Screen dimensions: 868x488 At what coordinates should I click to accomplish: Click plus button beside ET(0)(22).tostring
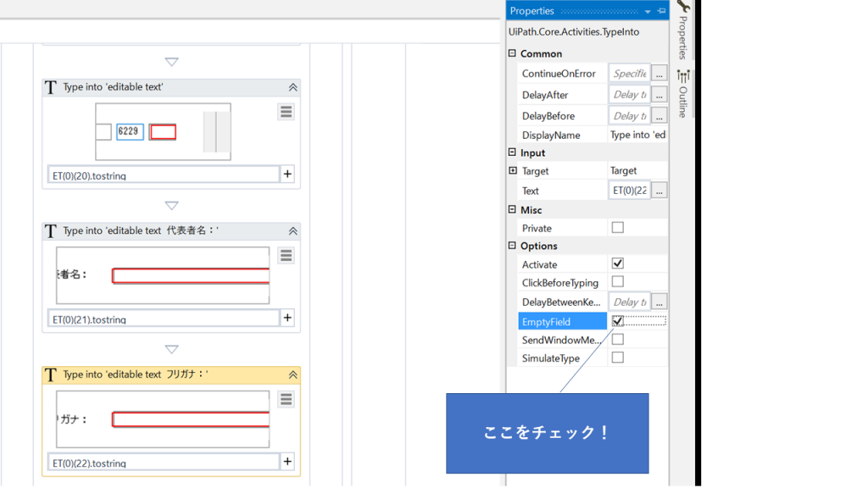point(287,462)
